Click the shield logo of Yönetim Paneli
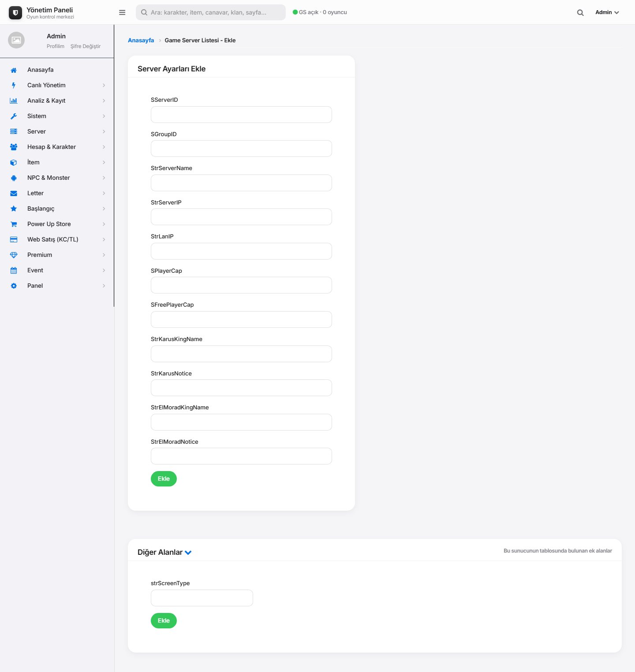 (15, 13)
